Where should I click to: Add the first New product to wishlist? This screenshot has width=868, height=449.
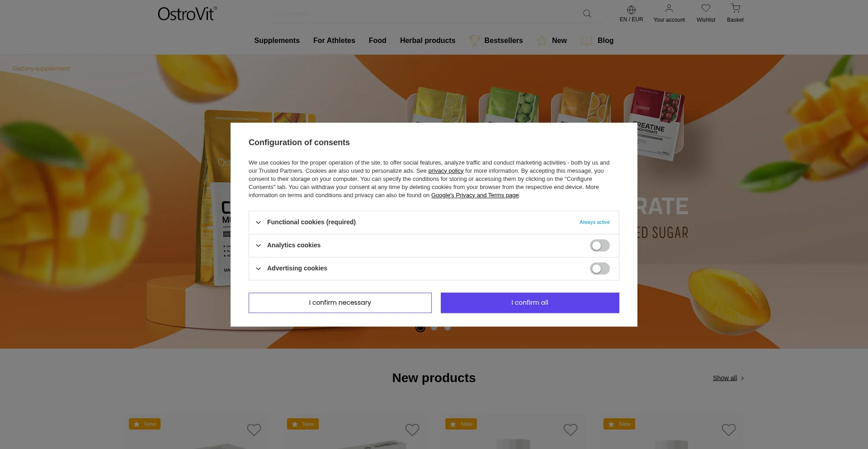click(254, 430)
